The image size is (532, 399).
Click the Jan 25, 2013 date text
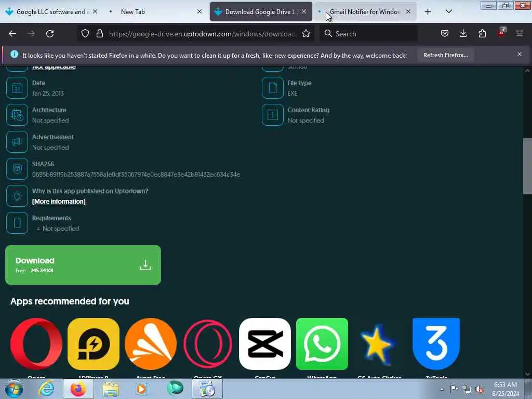coord(48,94)
